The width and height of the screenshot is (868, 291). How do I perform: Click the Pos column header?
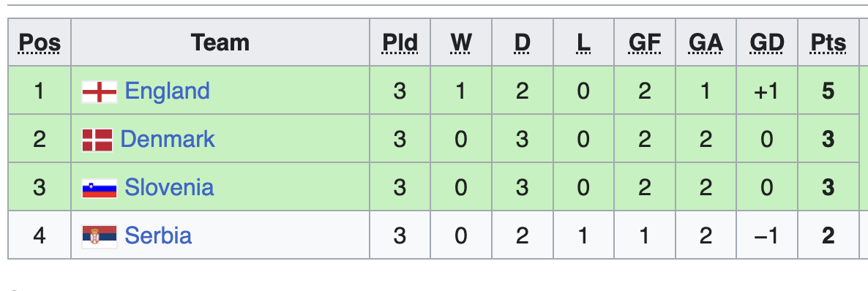tap(40, 42)
